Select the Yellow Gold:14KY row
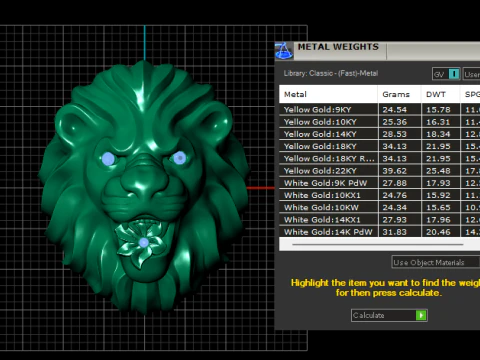The height and width of the screenshot is (360, 480). tap(379, 134)
